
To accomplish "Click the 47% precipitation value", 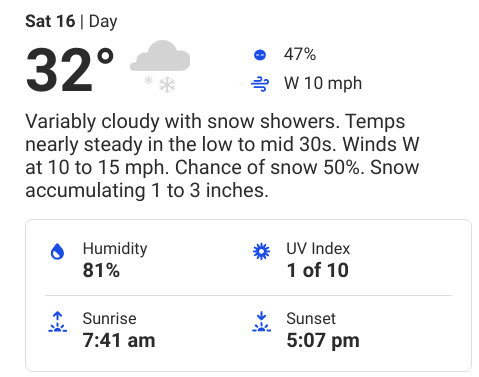I will 300,54.
